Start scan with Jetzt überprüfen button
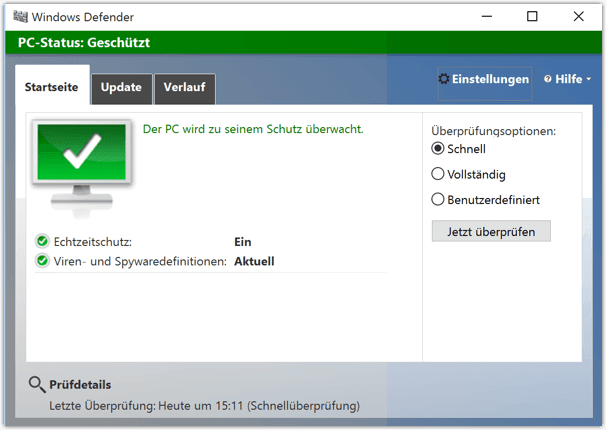 [491, 231]
